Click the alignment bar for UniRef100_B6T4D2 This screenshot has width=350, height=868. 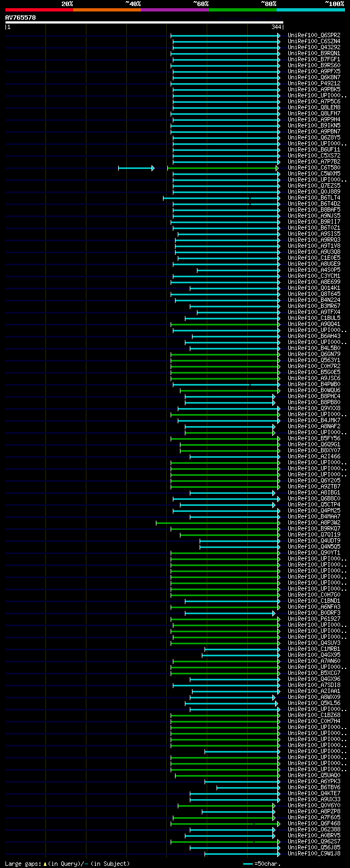point(226,204)
